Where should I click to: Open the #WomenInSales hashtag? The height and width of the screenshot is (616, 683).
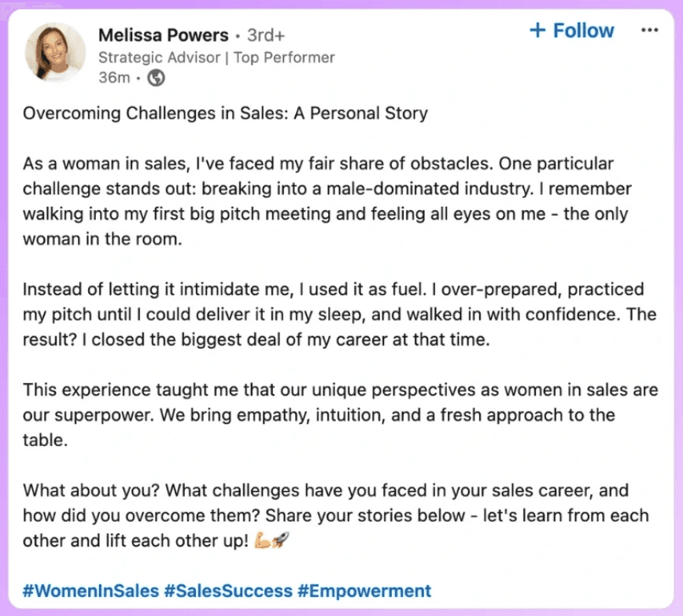pos(90,591)
